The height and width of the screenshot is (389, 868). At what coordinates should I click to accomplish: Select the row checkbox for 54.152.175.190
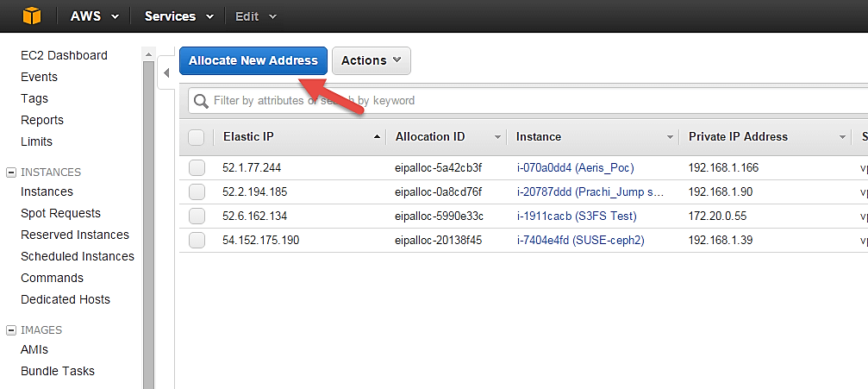pos(197,240)
